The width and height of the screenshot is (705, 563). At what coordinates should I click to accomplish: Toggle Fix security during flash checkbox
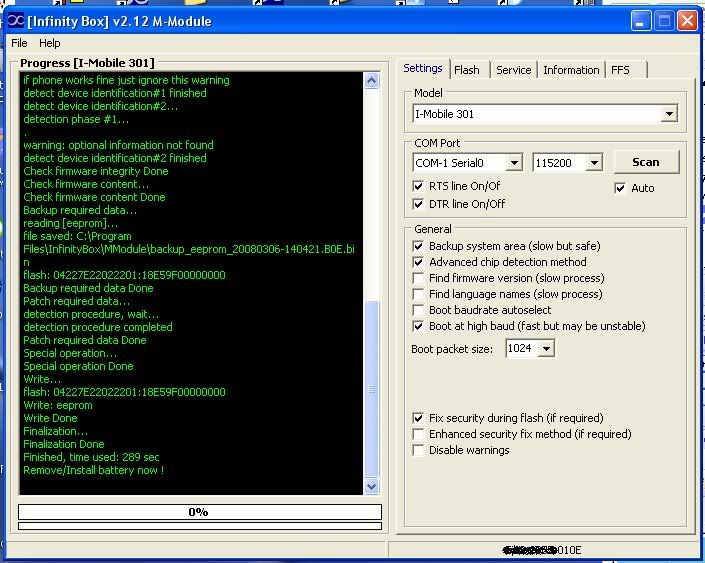(x=418, y=418)
